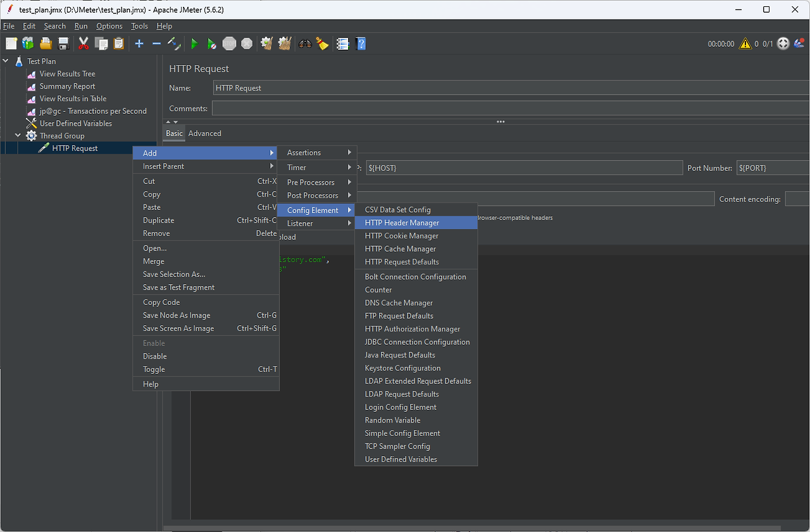Viewport: 810px width, 532px height.
Task: Click the binoculars Search icon
Action: click(305, 44)
